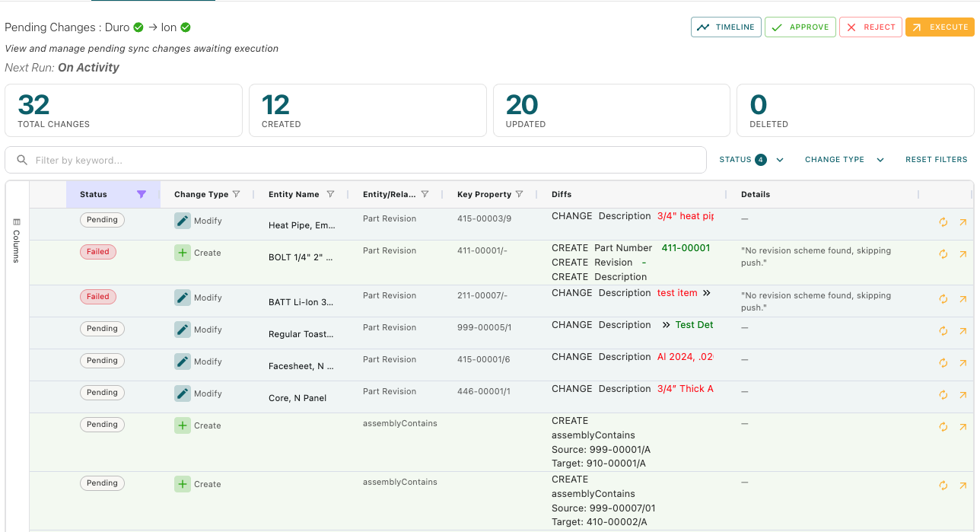The width and height of the screenshot is (980, 532).
Task: Click the Entity Name column filter icon
Action: (x=330, y=195)
